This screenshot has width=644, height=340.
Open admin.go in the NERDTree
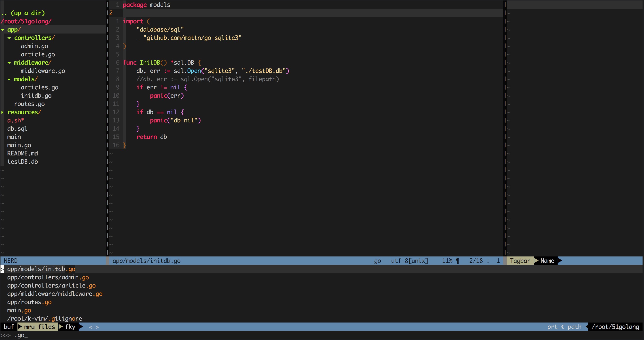tap(34, 46)
